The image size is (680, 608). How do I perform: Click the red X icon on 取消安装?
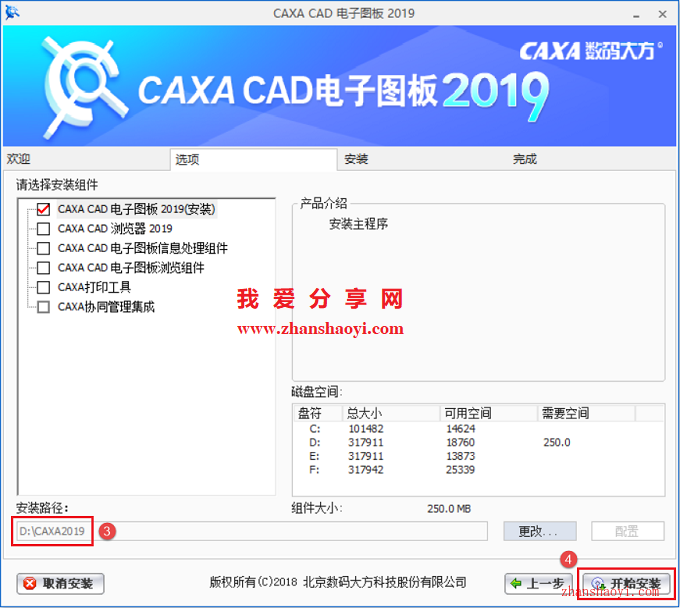(29, 584)
